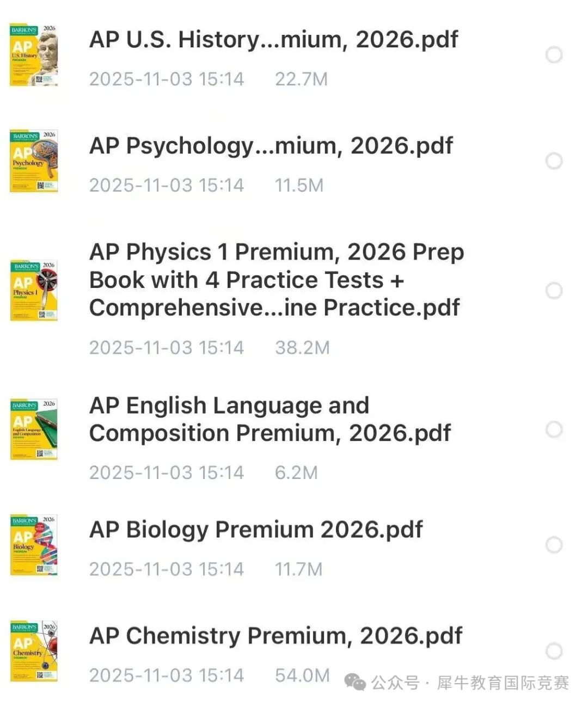Image resolution: width=588 pixels, height=706 pixels.
Task: Open the AP U.S. History book cover thumbnail
Action: 34,55
